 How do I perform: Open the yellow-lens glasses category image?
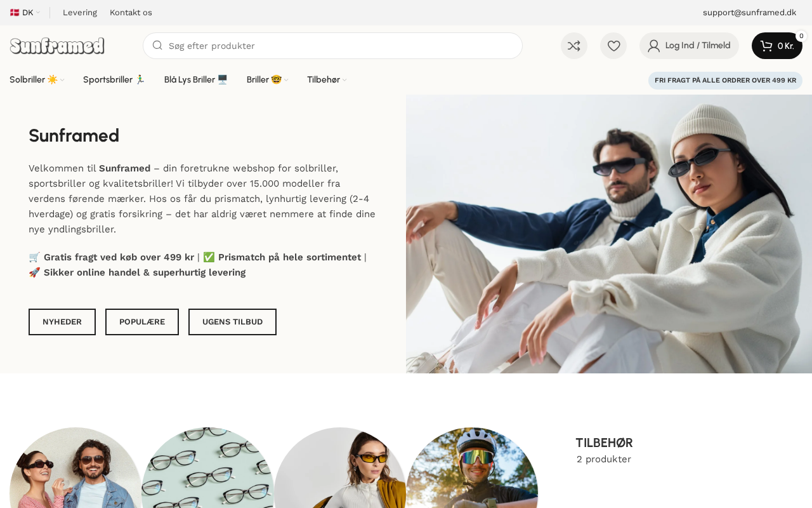[x=340, y=468]
